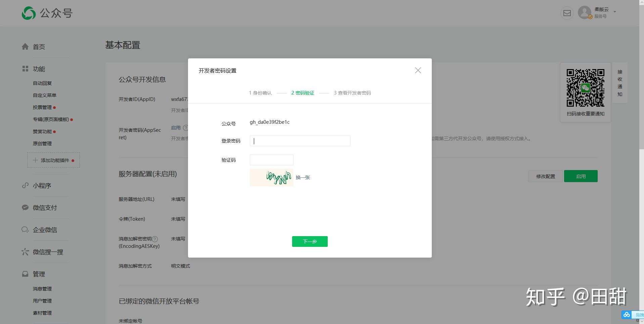
Task: Click the 扫码接收重要通知 label
Action: [x=586, y=114]
